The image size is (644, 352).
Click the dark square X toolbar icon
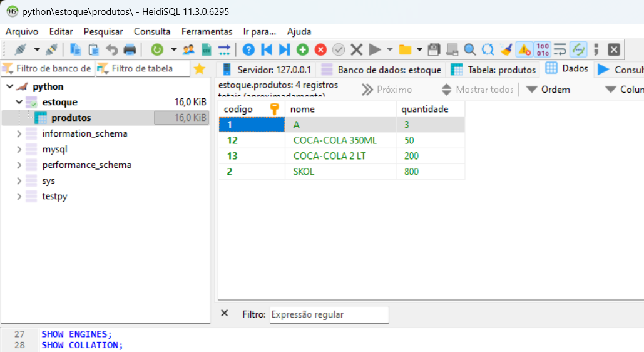tap(613, 49)
